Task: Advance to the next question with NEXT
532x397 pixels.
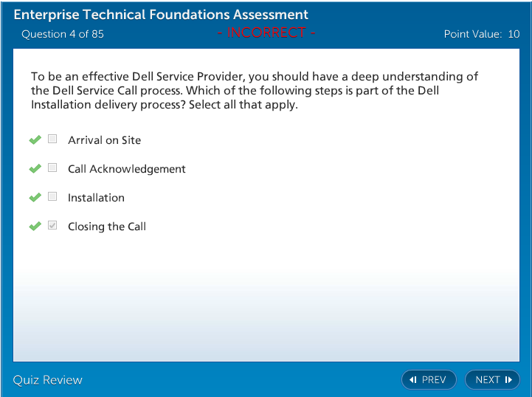Action: tap(492, 380)
